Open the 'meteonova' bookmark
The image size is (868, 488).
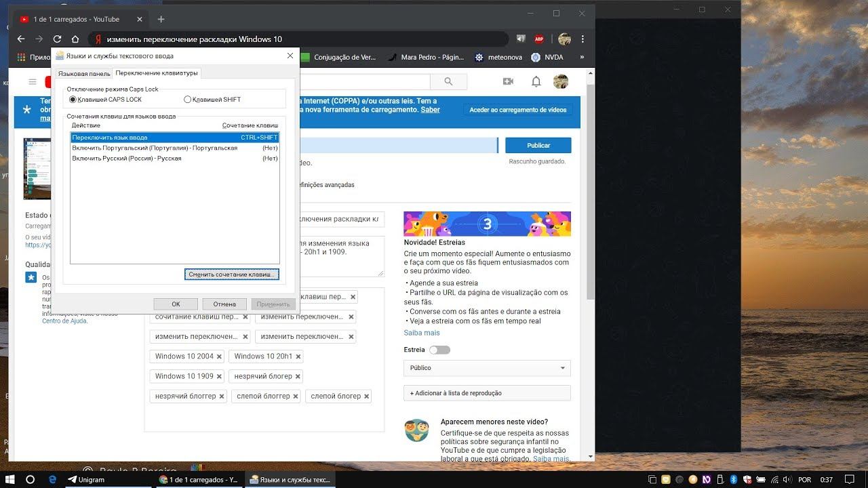click(x=498, y=58)
